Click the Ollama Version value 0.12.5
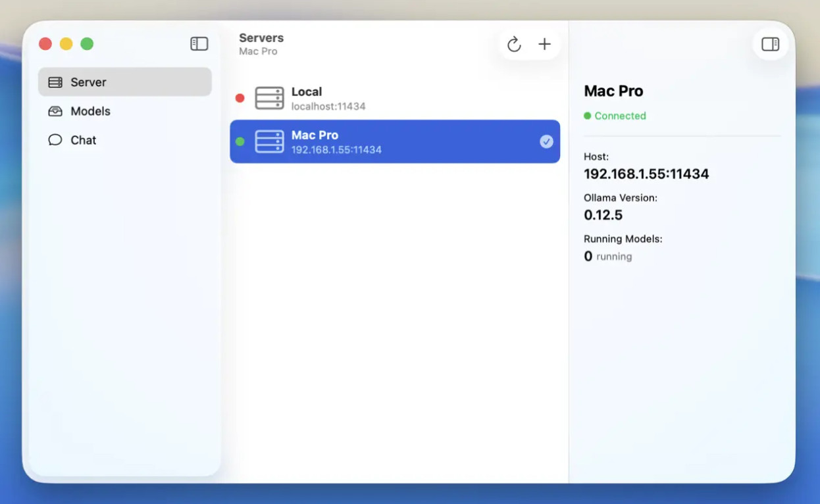 click(603, 215)
